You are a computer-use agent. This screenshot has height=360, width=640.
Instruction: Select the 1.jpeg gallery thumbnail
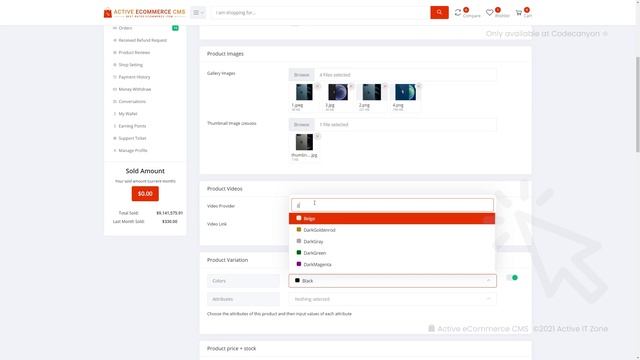[304, 92]
